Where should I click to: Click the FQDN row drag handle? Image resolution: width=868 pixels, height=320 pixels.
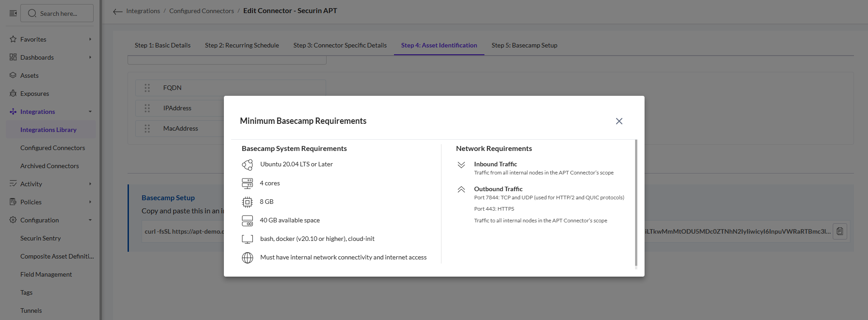pos(147,88)
